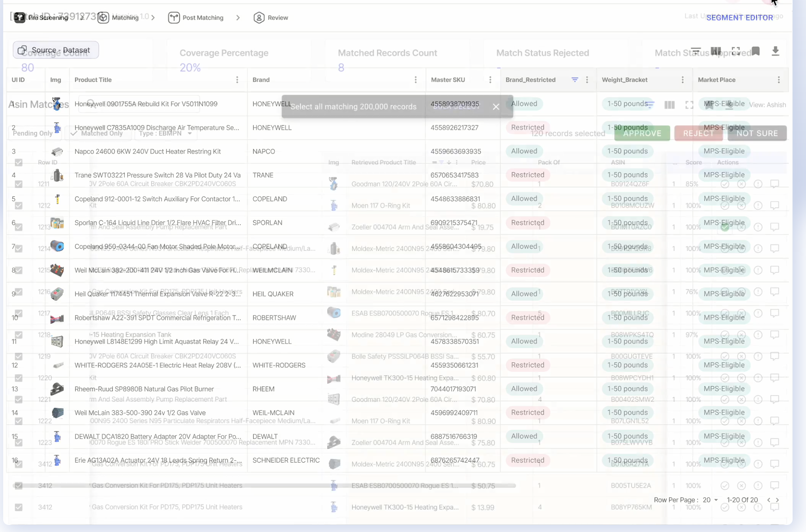This screenshot has width=806, height=532.
Task: Click the dataset toolbar bookmark icon
Action: coord(755,51)
